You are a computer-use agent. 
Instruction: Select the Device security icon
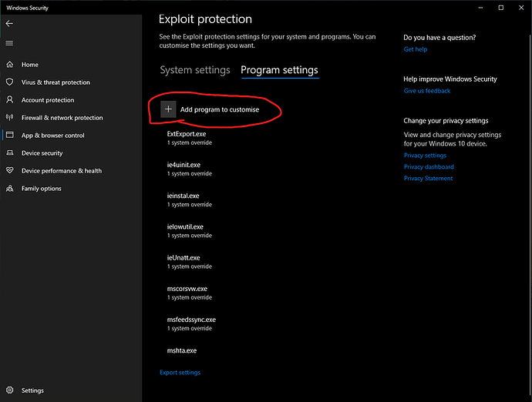pyautogui.click(x=9, y=153)
